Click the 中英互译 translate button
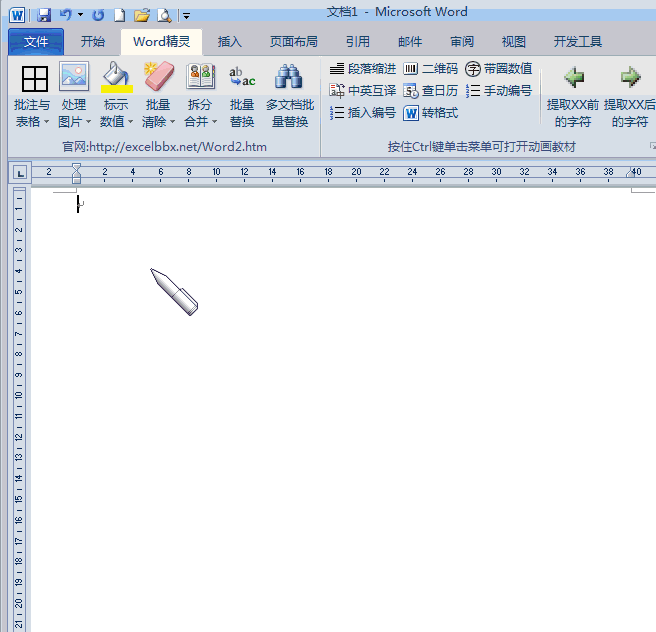The width and height of the screenshot is (656, 632). [362, 91]
